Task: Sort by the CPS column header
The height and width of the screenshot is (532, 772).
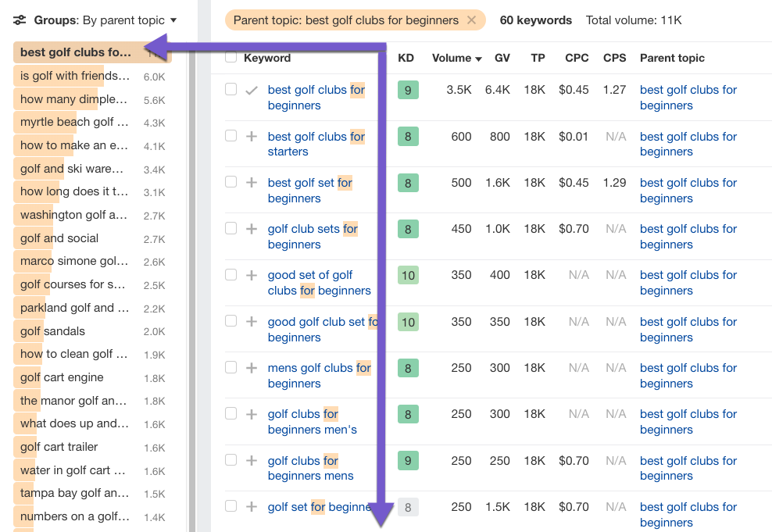Action: 614,58
